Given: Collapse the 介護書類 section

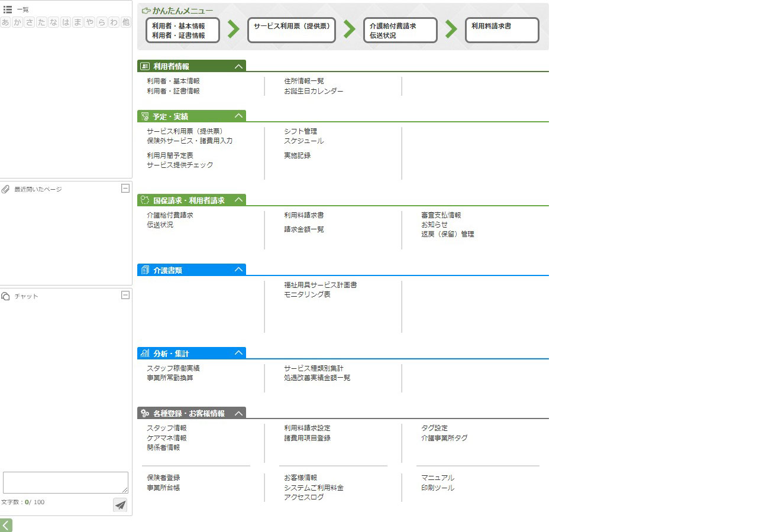Looking at the screenshot, I should (x=238, y=270).
